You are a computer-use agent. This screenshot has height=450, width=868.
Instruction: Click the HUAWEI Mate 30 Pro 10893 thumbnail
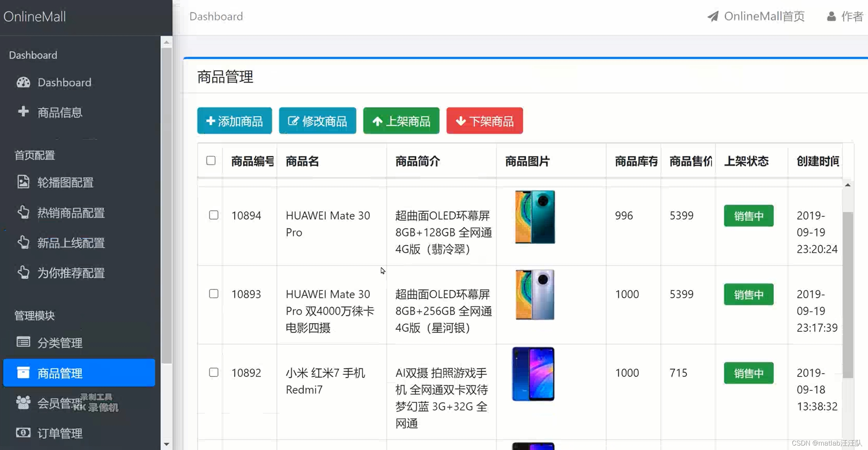click(x=535, y=294)
